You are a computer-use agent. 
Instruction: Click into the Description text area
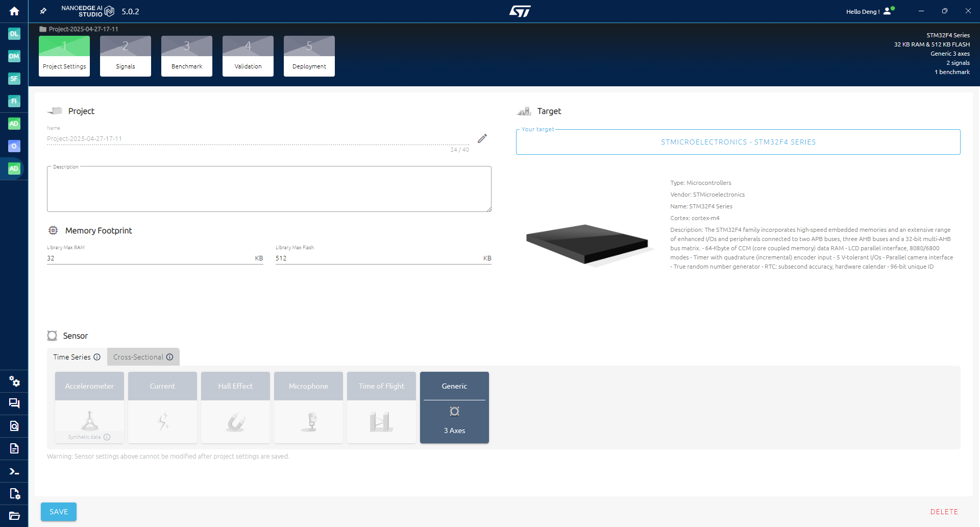pyautogui.click(x=269, y=189)
